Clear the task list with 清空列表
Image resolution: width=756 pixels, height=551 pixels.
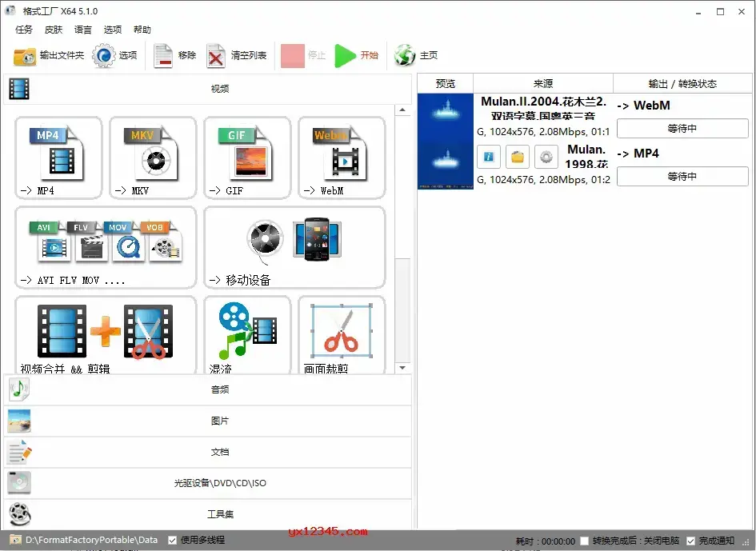236,55
